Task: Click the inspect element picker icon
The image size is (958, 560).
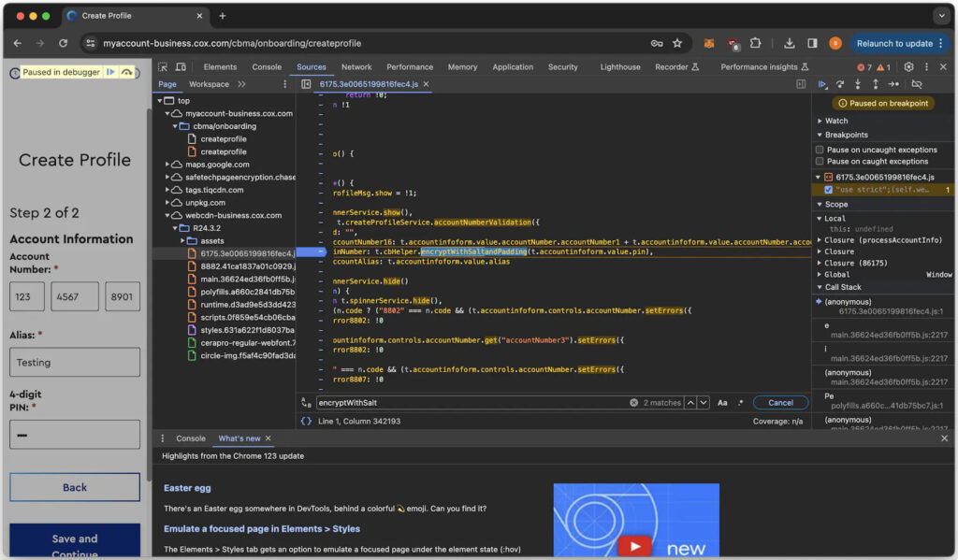Action: click(163, 67)
